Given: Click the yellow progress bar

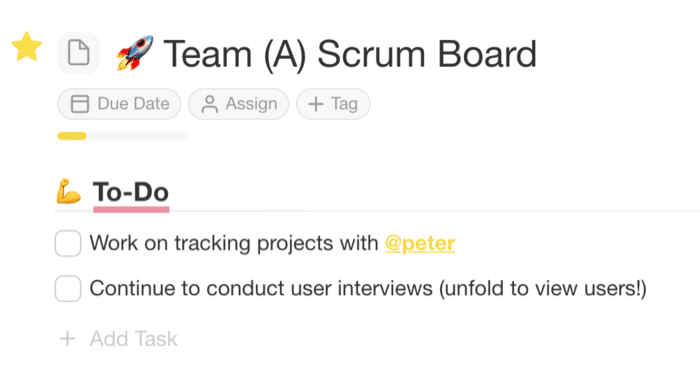Looking at the screenshot, I should coord(72,136).
